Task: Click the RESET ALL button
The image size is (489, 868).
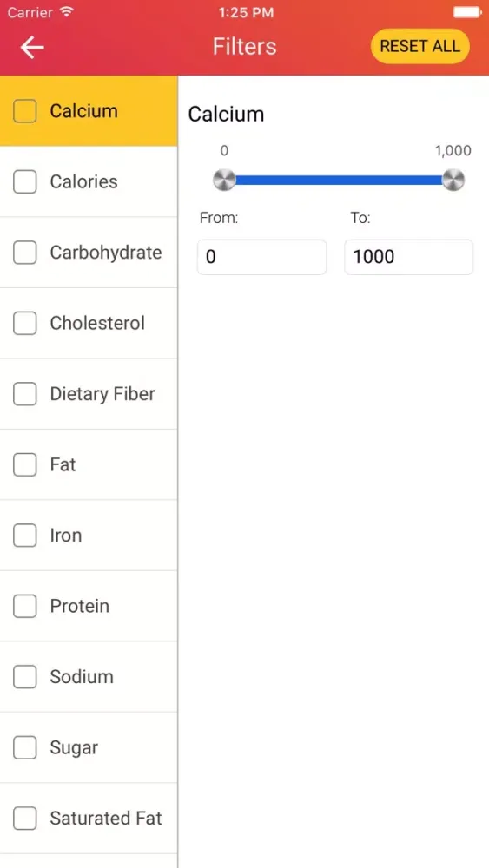Action: [x=420, y=46]
